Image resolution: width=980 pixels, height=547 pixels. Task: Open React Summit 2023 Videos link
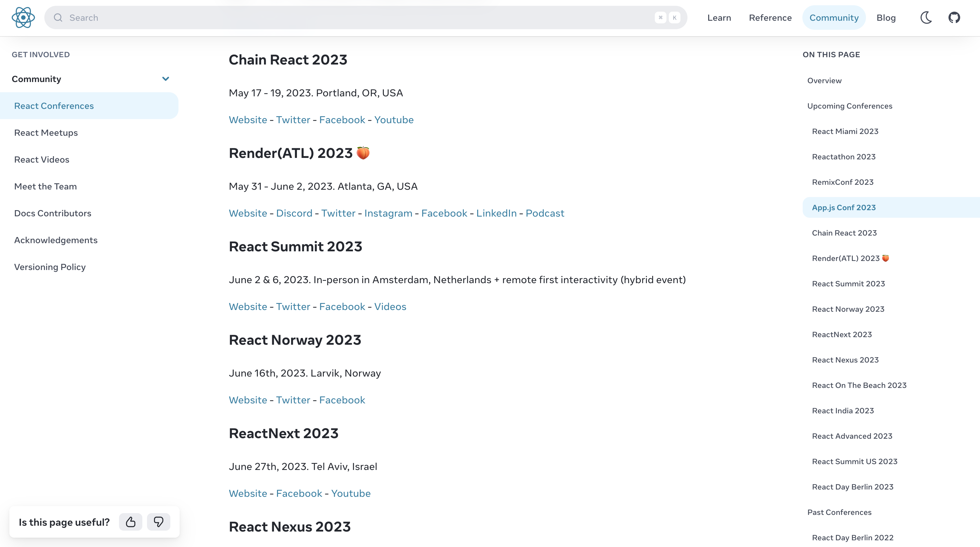(x=390, y=307)
